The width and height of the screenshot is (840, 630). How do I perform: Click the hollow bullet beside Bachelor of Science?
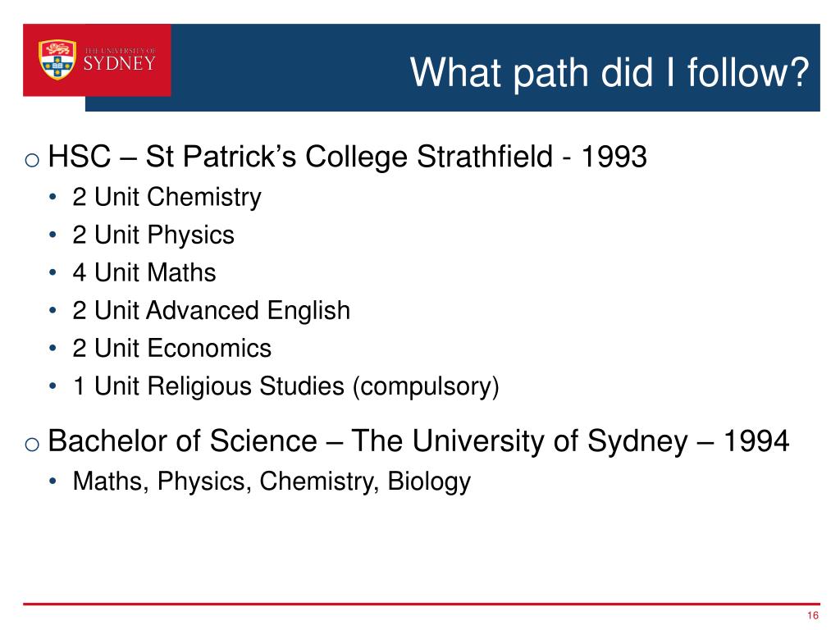tap(31, 445)
